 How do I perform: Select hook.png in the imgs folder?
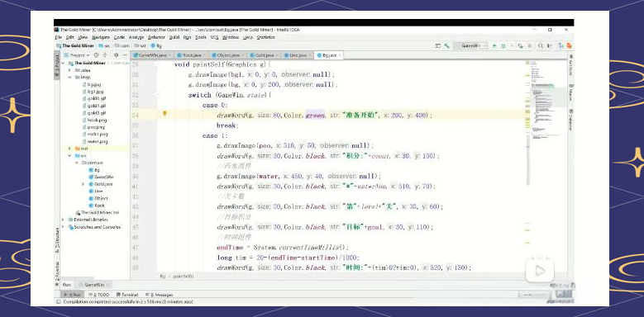[94, 121]
